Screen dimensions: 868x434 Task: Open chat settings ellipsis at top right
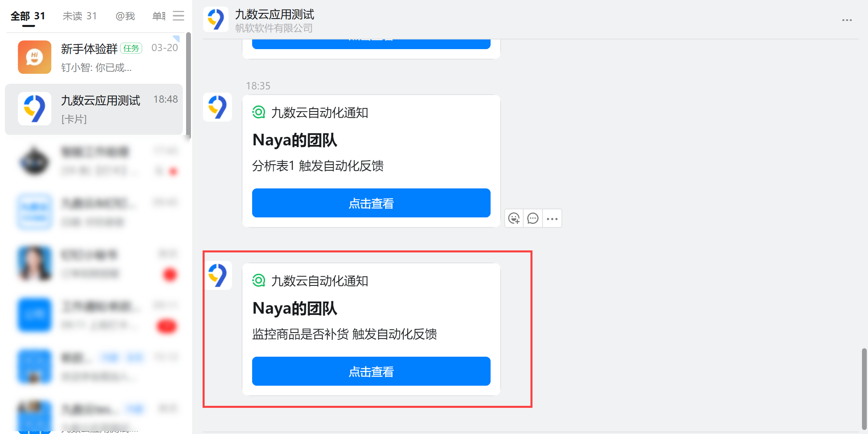[x=847, y=20]
